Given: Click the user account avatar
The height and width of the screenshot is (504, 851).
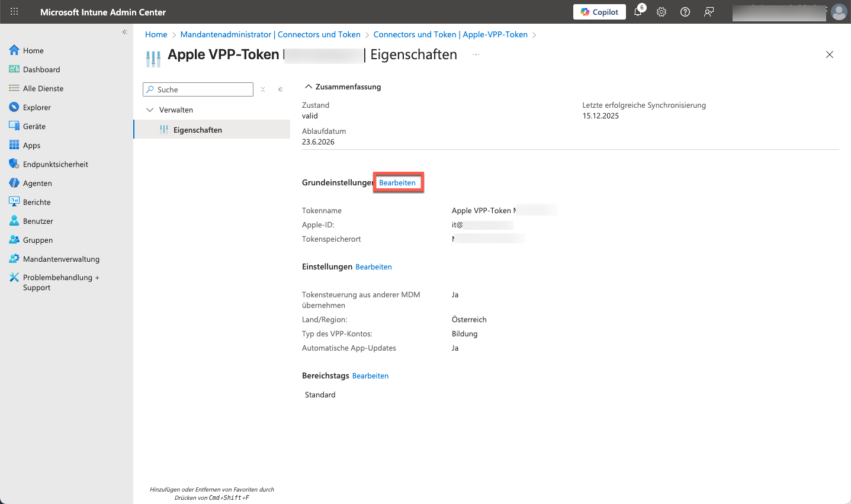Looking at the screenshot, I should point(839,12).
